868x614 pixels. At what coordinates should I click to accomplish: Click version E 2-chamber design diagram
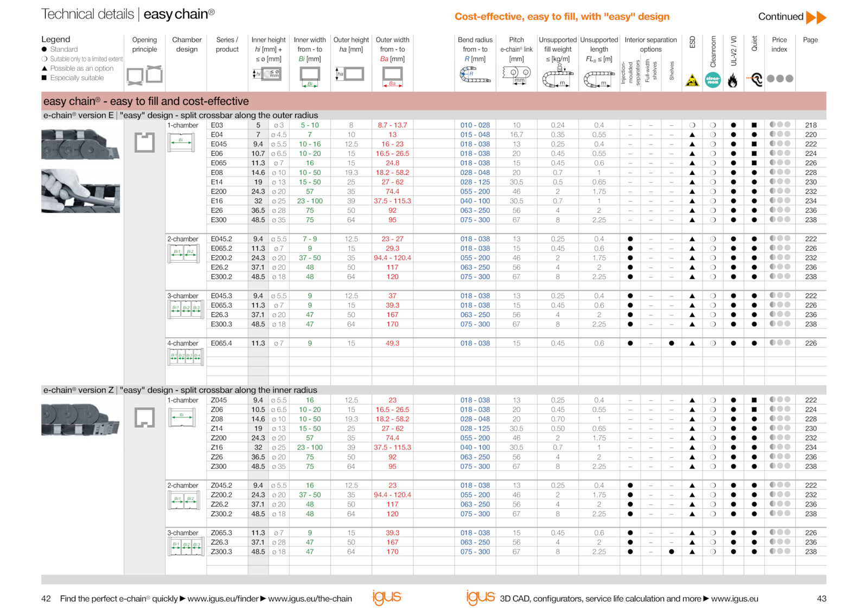[x=183, y=254]
